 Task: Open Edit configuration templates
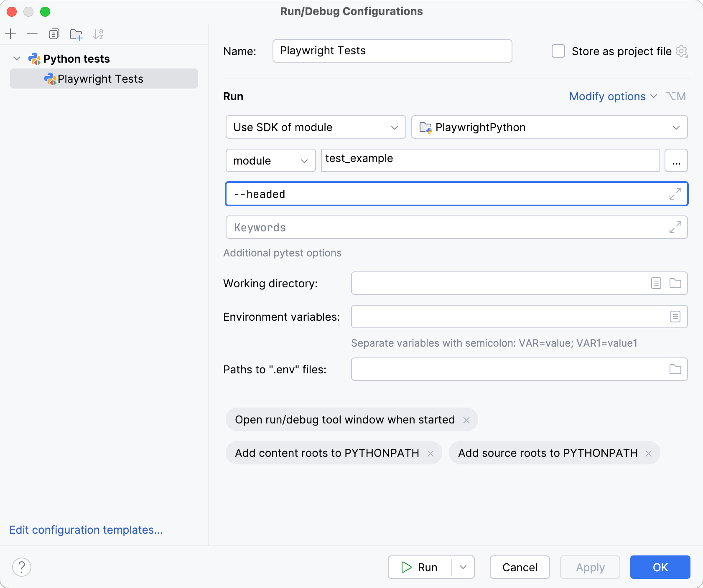pyautogui.click(x=86, y=530)
